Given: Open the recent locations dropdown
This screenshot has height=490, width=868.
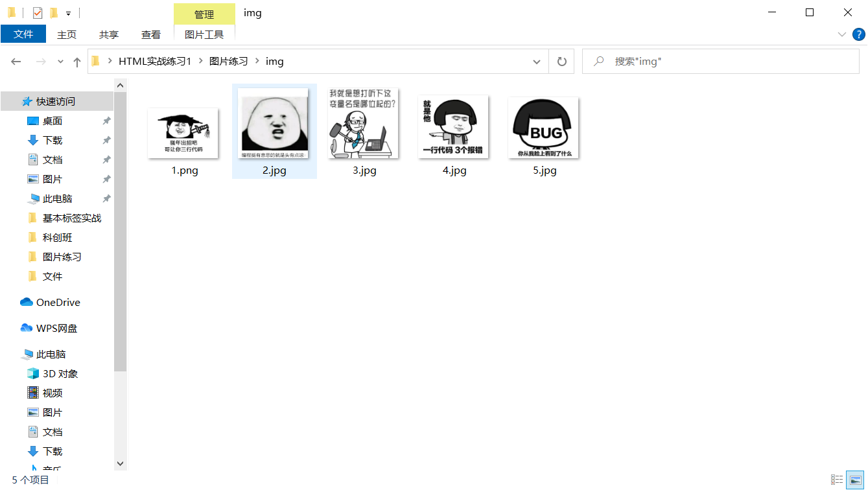Looking at the screenshot, I should tap(60, 62).
